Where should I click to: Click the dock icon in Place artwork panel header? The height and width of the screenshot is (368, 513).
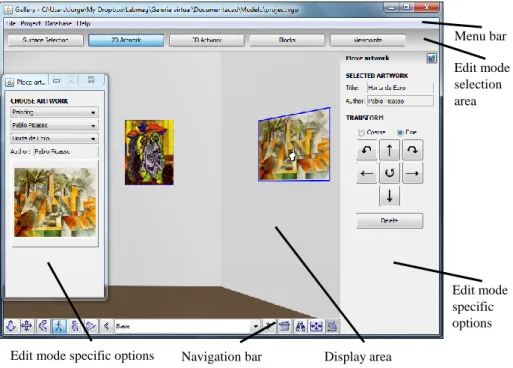tap(432, 59)
